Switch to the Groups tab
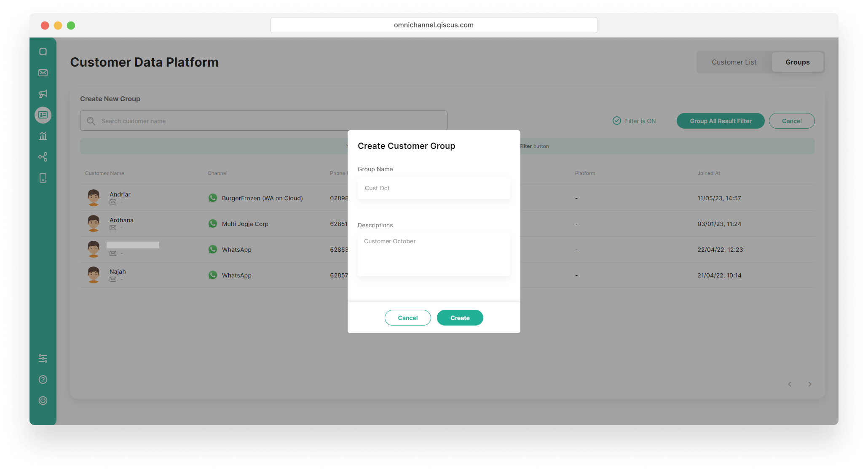 tap(797, 62)
